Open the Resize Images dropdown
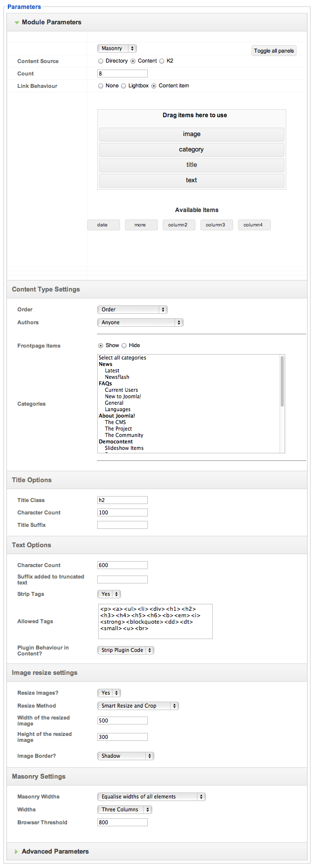 tap(109, 693)
